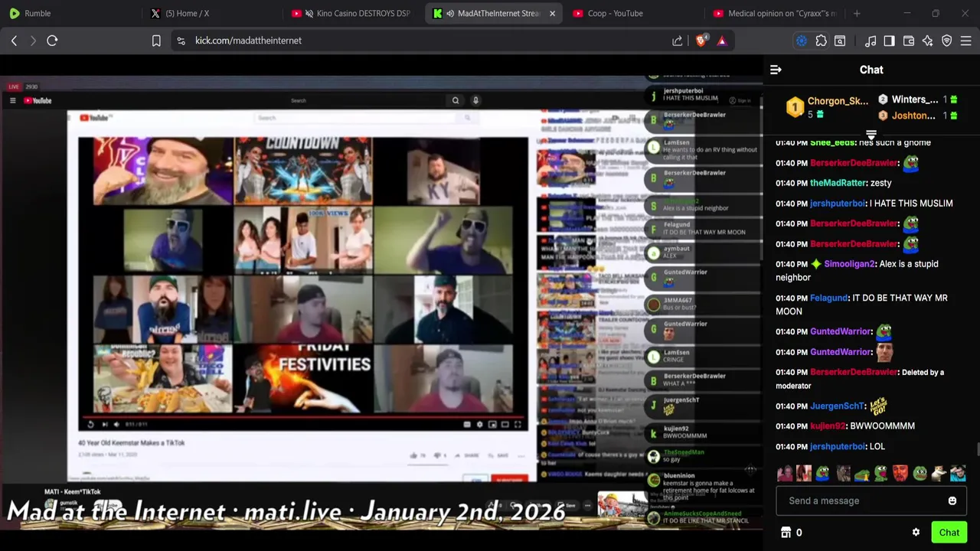Open the Brave Shields lion icon

coord(701,41)
